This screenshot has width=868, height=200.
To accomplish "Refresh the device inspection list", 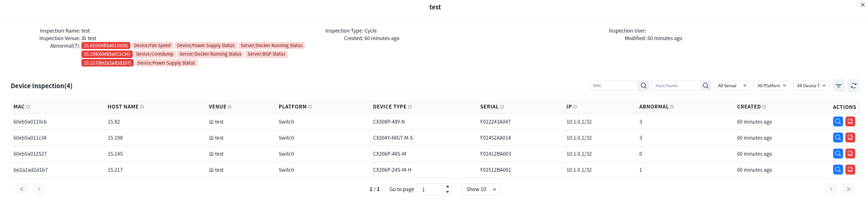I will tap(853, 86).
